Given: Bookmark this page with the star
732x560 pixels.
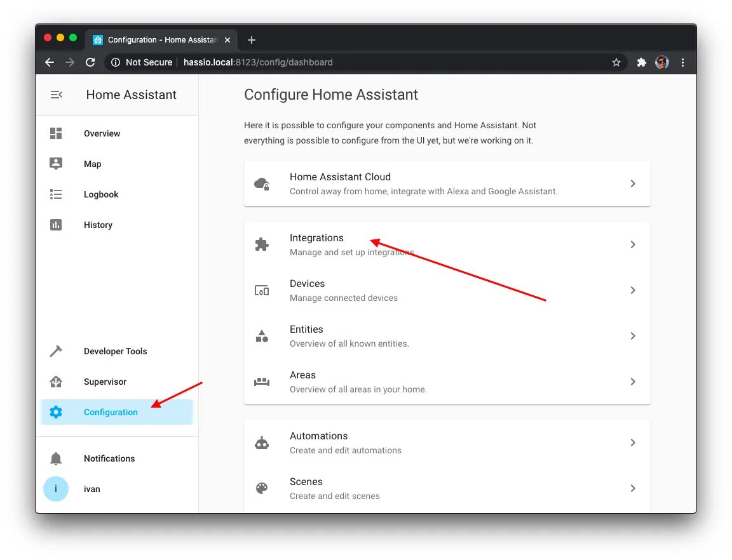Looking at the screenshot, I should [x=616, y=62].
